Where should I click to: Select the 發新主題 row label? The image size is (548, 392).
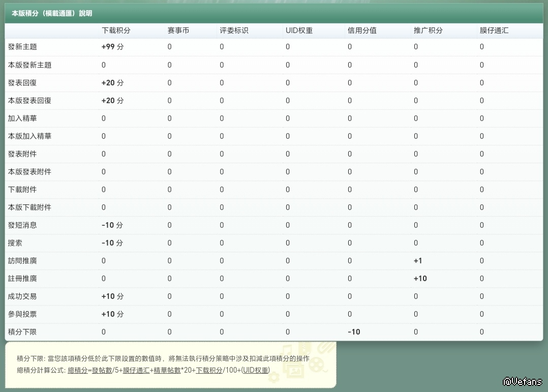coord(22,47)
